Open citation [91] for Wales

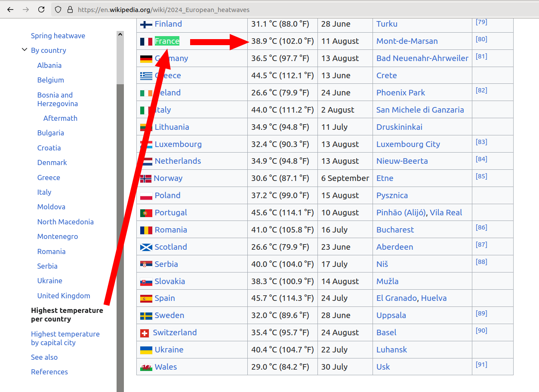tap(481, 364)
